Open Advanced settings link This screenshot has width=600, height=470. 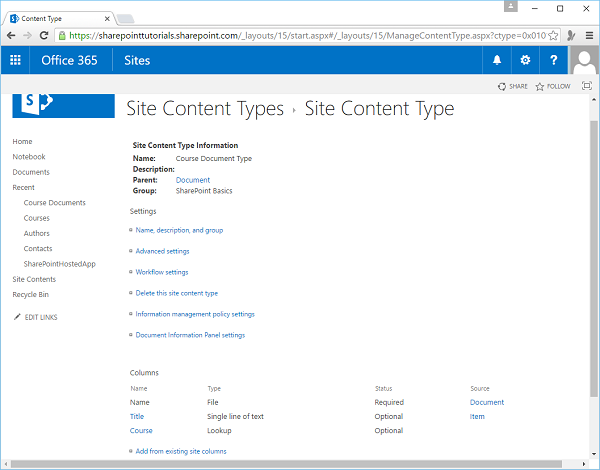pyautogui.click(x=162, y=251)
